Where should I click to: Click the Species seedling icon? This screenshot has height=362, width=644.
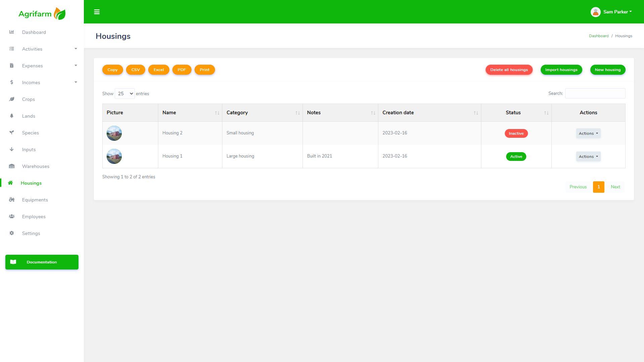(x=12, y=133)
